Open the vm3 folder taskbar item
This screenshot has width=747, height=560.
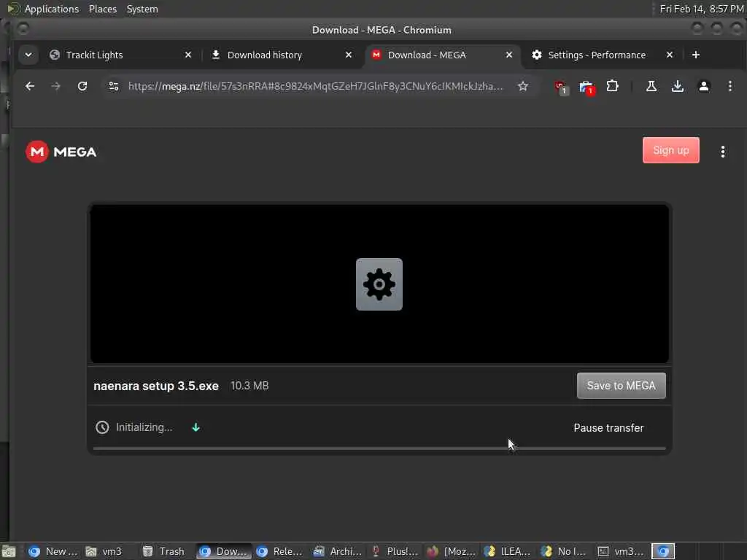point(104,551)
